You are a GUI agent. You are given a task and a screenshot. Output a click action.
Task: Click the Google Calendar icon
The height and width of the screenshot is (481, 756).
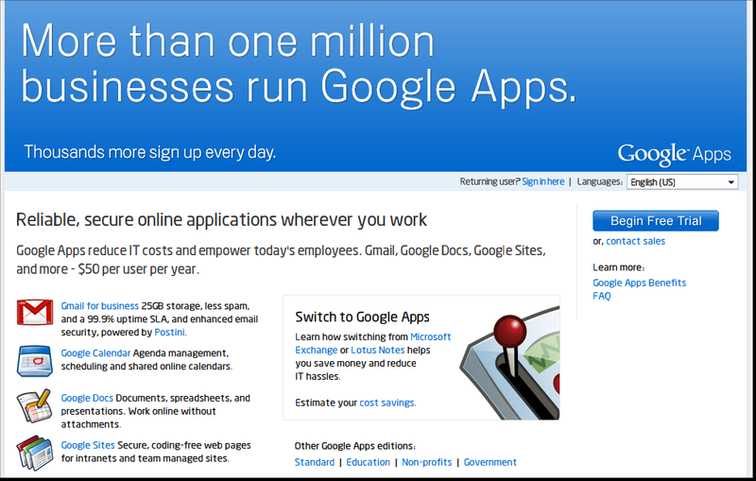pyautogui.click(x=35, y=361)
